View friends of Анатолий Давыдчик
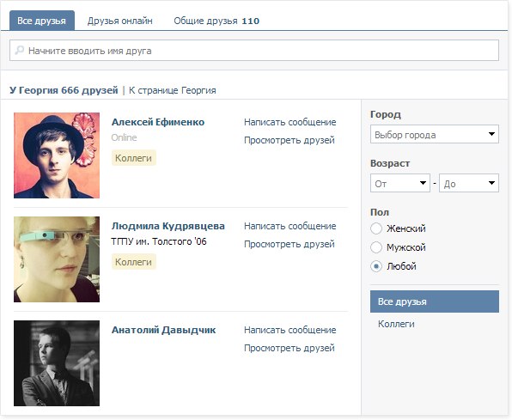The image size is (512, 420). pyautogui.click(x=290, y=348)
